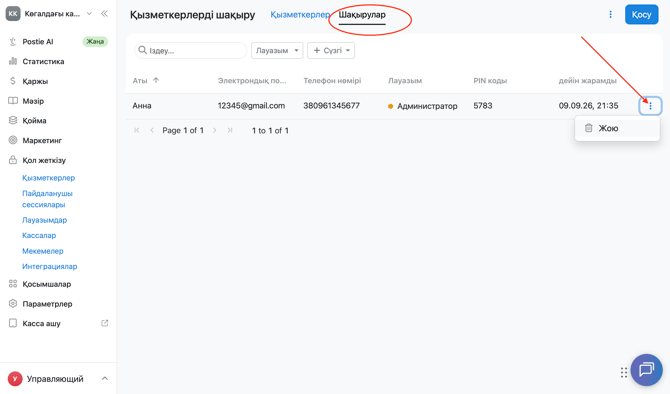
Task: Open the Қаржы finance section
Action: click(35, 81)
